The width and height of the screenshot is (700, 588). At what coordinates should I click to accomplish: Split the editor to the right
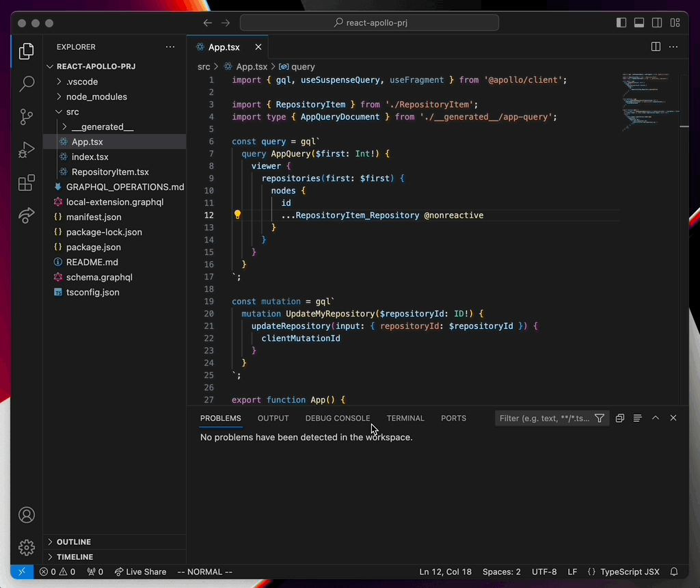point(656,47)
